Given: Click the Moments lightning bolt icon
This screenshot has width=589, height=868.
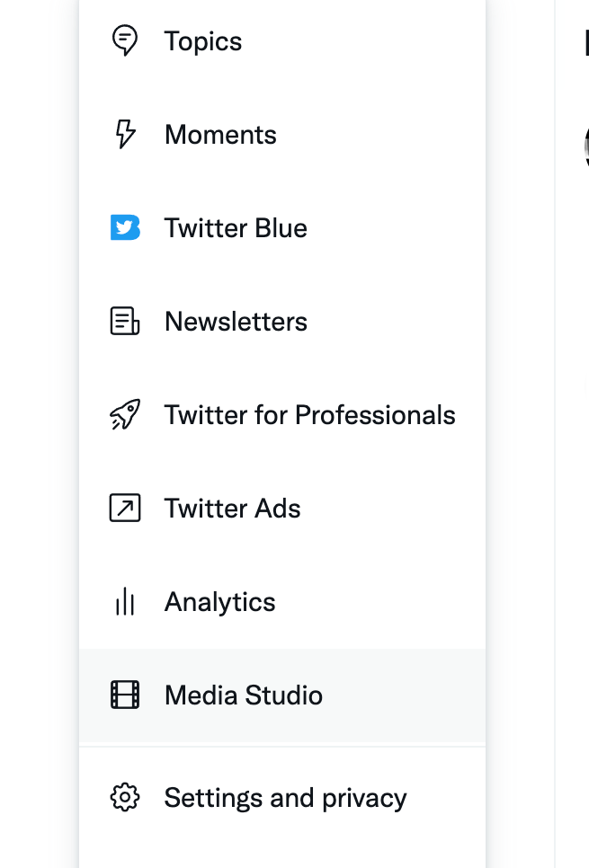Looking at the screenshot, I should pyautogui.click(x=125, y=134).
